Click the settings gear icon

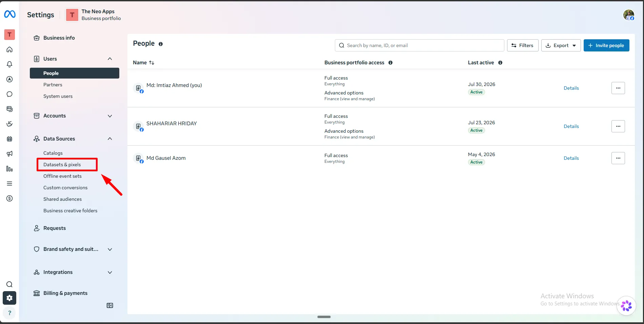point(9,298)
